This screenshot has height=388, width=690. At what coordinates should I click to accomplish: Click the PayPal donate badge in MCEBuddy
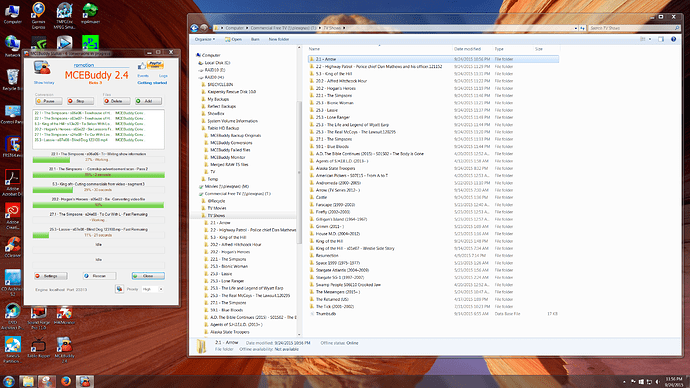(x=155, y=65)
